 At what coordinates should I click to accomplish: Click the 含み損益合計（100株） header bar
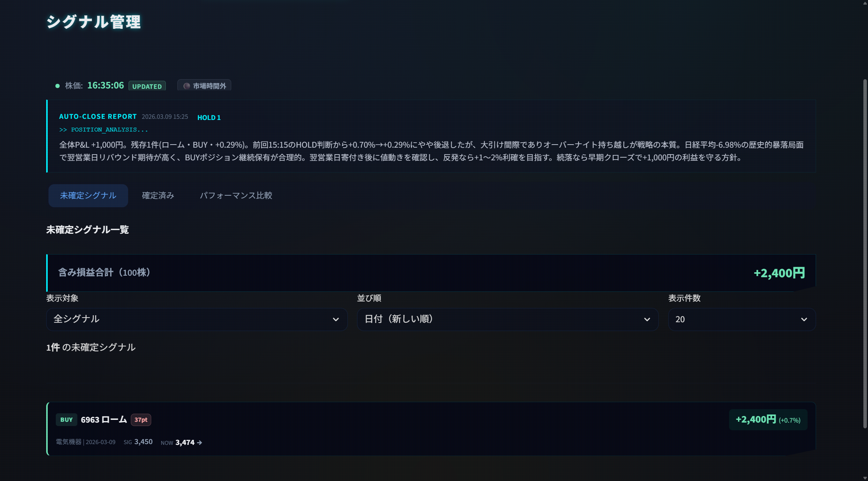pyautogui.click(x=104, y=272)
